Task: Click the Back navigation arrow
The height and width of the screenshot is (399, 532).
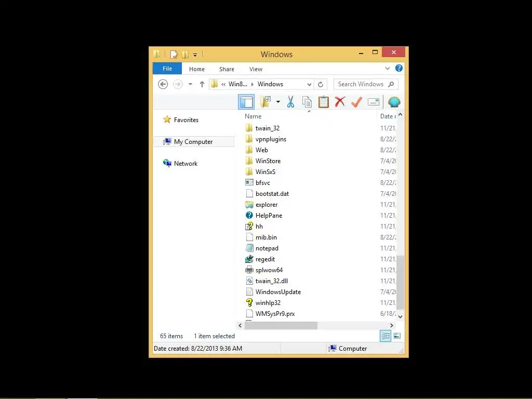Action: click(x=163, y=84)
